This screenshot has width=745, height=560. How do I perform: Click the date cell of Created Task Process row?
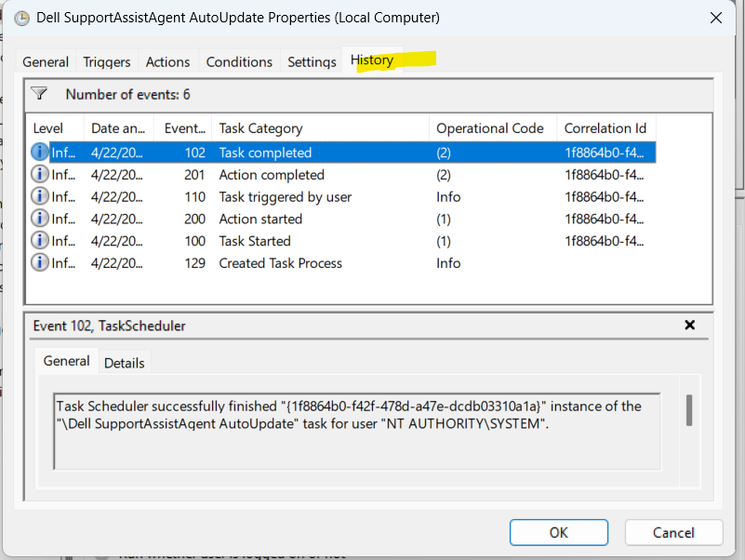(116, 263)
